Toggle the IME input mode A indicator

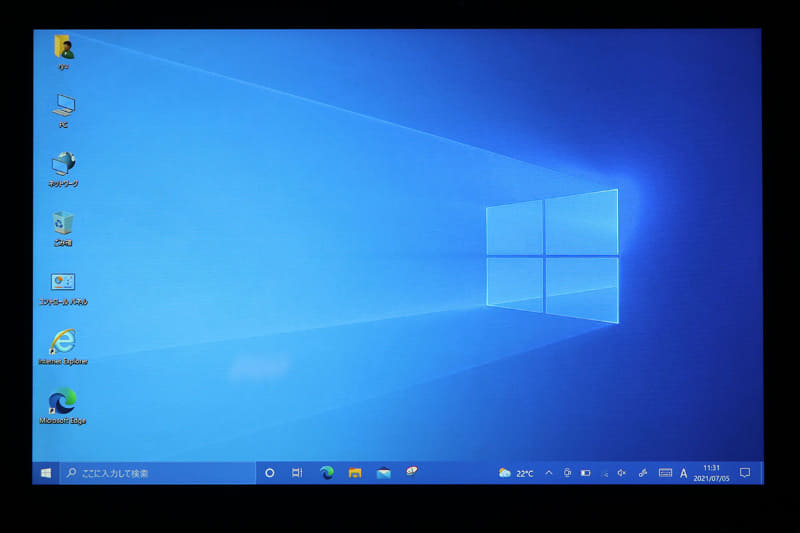coord(684,473)
